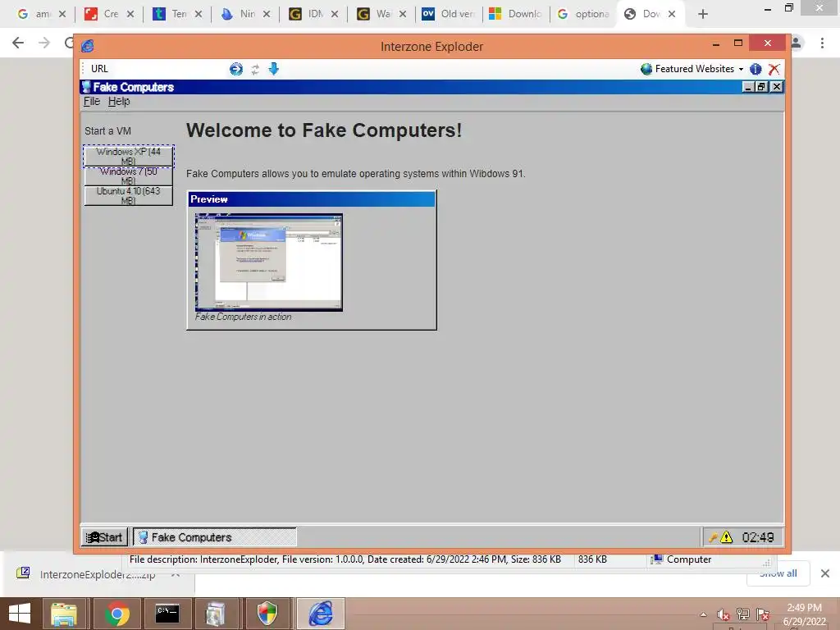Open a new Chrome tab
This screenshot has width=840, height=630.
pyautogui.click(x=703, y=14)
